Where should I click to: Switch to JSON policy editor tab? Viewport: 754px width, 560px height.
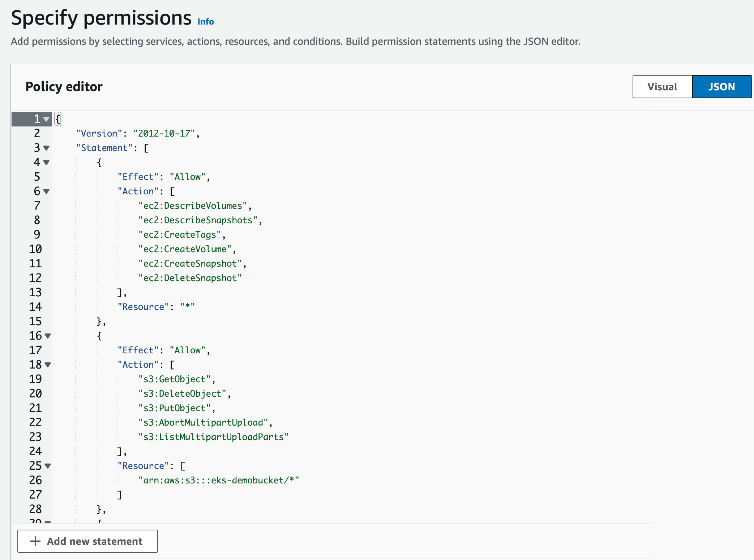721,86
